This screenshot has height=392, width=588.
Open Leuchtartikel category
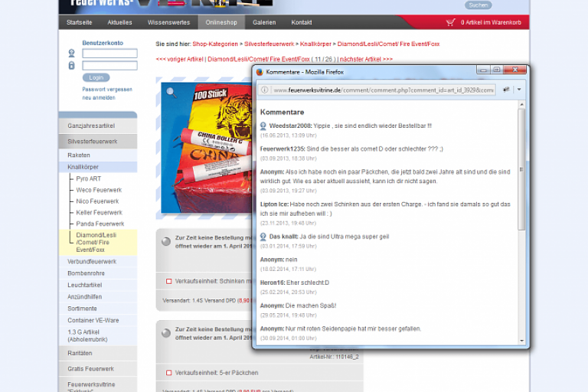(x=98, y=285)
